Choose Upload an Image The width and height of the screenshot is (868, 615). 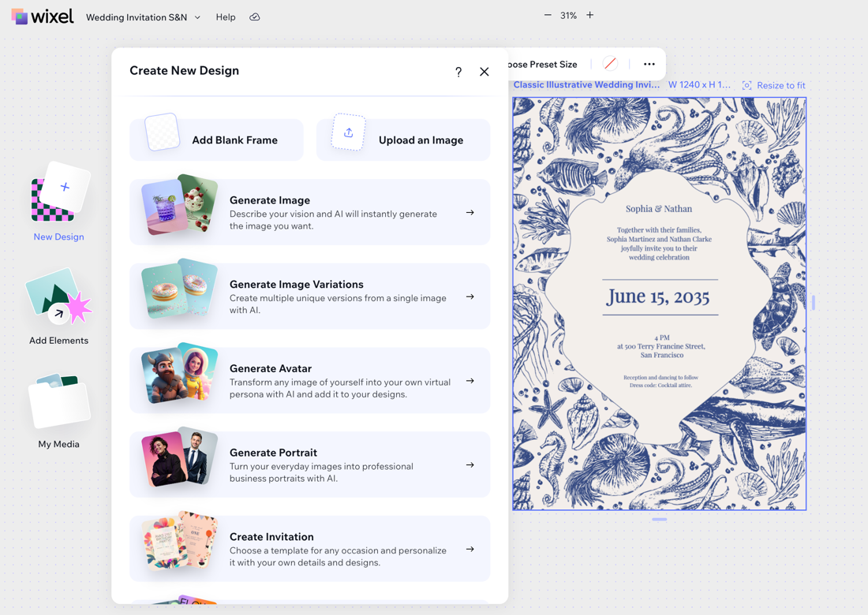pyautogui.click(x=403, y=140)
